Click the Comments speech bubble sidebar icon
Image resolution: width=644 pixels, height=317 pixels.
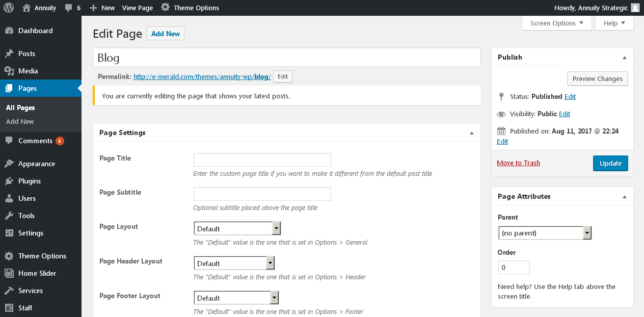click(9, 141)
